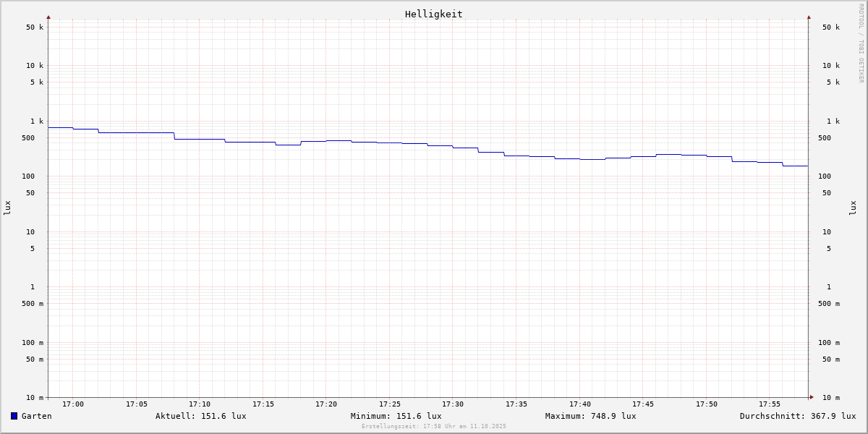Click the 17:30 time axis label
Viewport: 868px width, 434px height.
pyautogui.click(x=453, y=404)
